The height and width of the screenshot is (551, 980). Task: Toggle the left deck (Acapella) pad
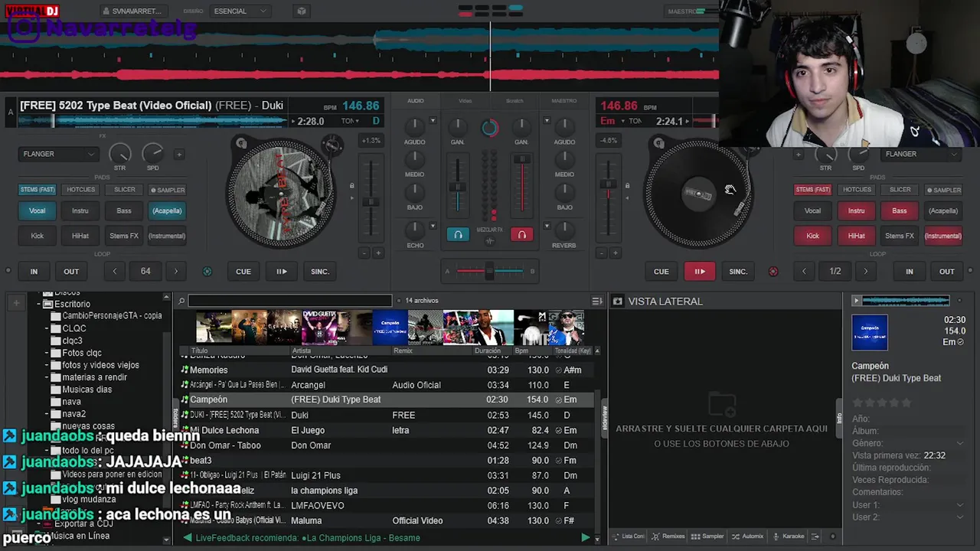[x=167, y=211]
